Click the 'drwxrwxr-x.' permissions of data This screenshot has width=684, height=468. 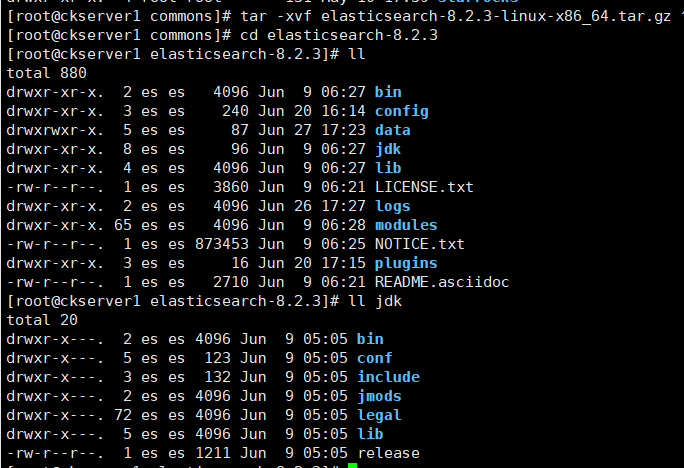click(x=55, y=130)
